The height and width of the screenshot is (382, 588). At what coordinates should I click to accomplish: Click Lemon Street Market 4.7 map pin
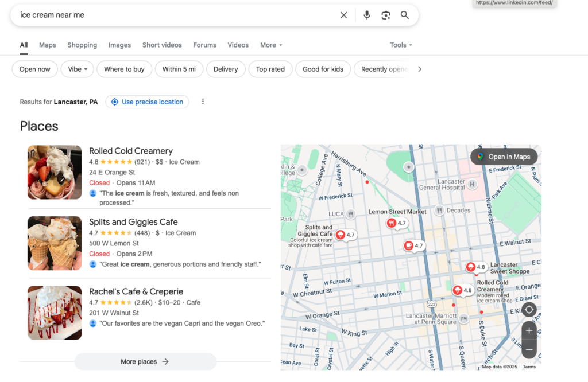(397, 223)
